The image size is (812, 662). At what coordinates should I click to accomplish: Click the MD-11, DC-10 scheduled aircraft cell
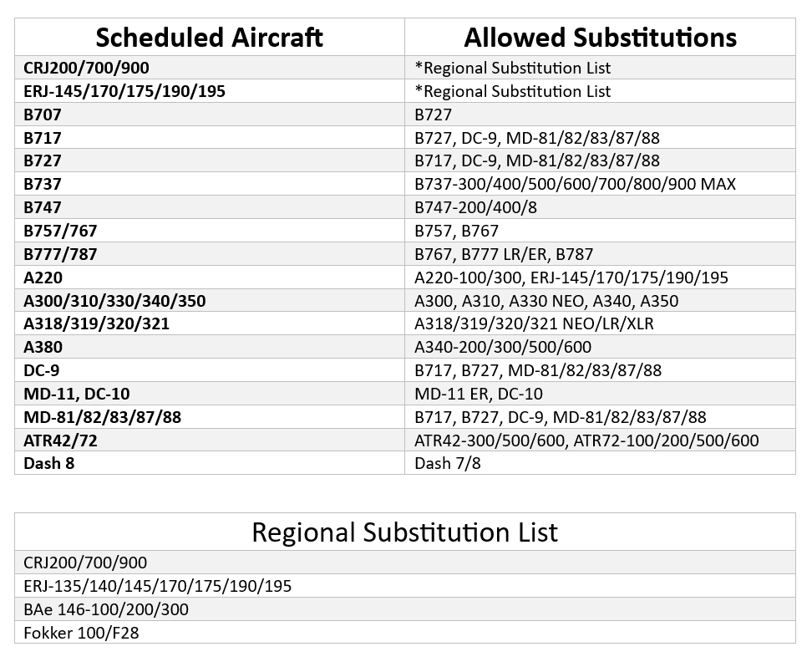tap(77, 394)
